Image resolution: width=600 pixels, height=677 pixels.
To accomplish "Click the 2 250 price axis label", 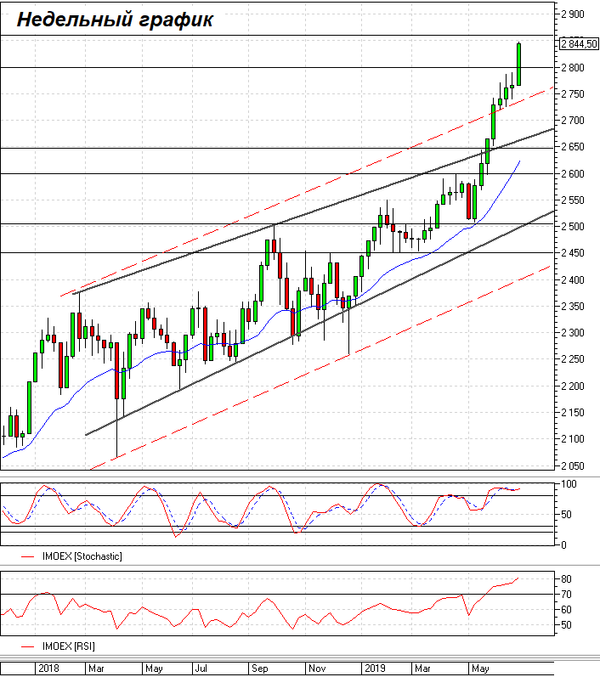I will [572, 359].
